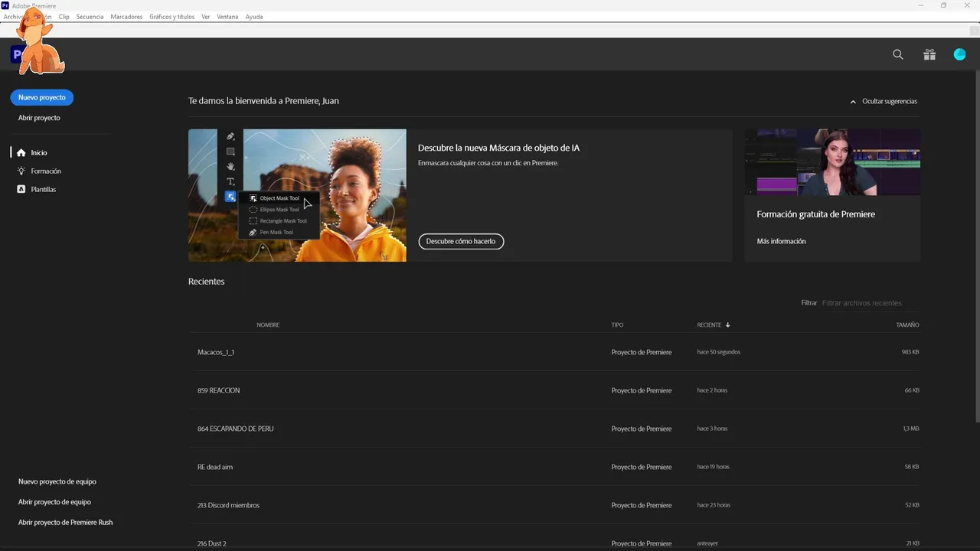Click 'hace 19 horas' cell
Viewport: 980px width, 551px height.
point(713,467)
